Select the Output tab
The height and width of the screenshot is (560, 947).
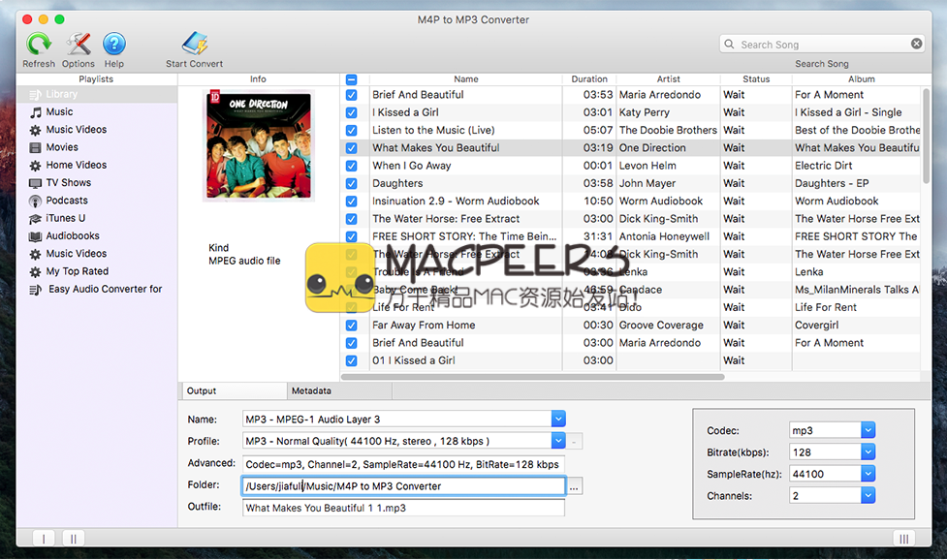tap(202, 391)
